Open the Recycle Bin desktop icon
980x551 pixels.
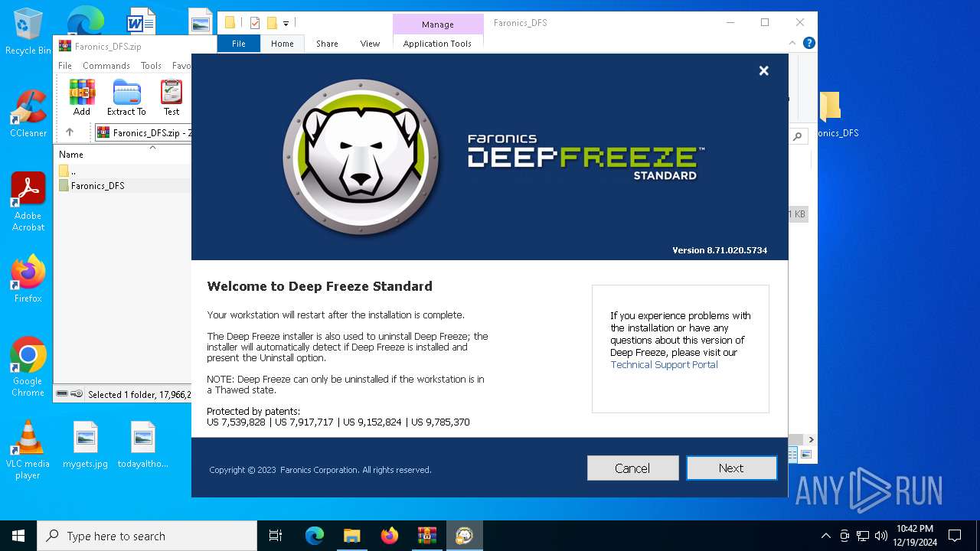[x=28, y=32]
